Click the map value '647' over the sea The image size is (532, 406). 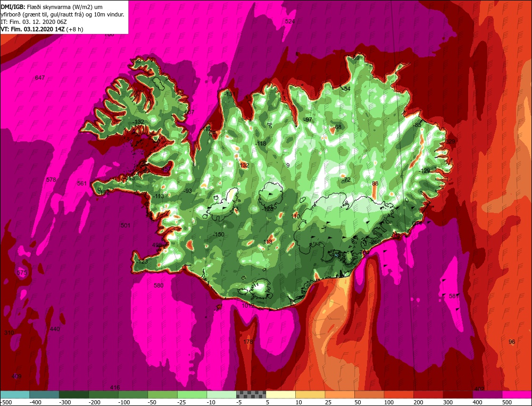40,78
